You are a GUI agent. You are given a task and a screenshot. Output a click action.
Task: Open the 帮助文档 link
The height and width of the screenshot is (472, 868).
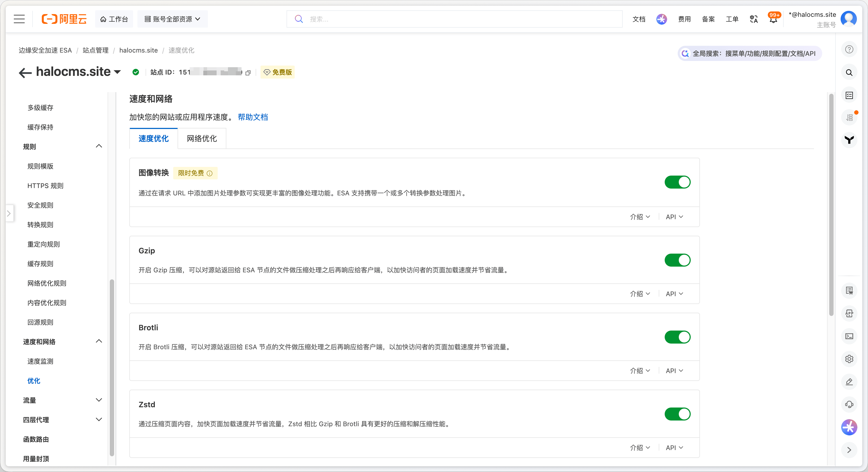tap(253, 117)
